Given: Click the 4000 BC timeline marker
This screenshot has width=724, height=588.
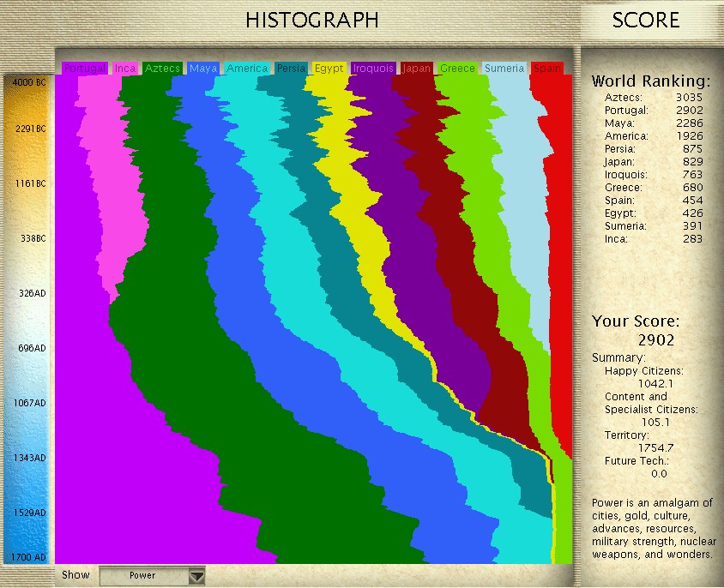Looking at the screenshot, I should (x=28, y=82).
